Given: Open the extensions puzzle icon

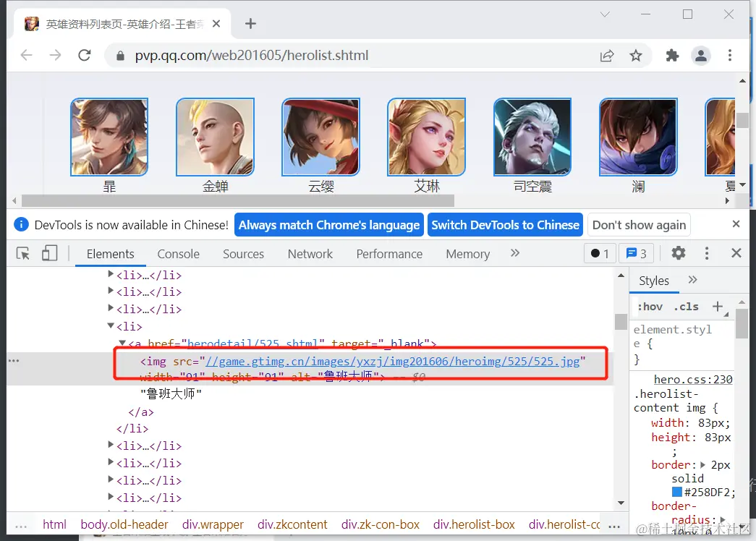Looking at the screenshot, I should 672,56.
